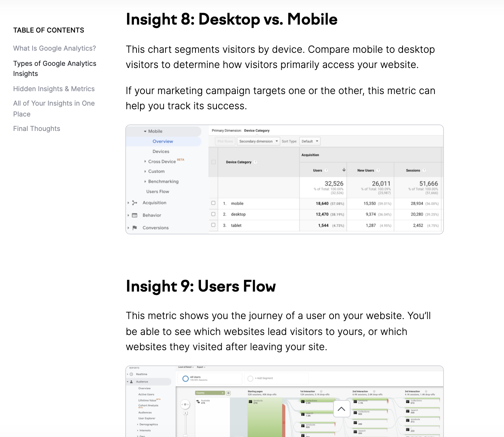Click the Behavior icon in sidebar
Screen dimensions: 504x437
(x=135, y=215)
